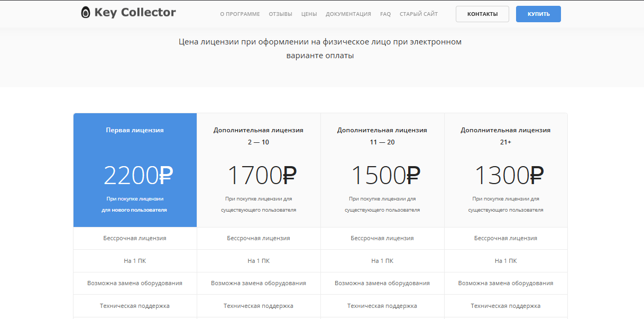The image size is (644, 319).
Task: Select the Первая лицензия heading
Action: [x=135, y=130]
